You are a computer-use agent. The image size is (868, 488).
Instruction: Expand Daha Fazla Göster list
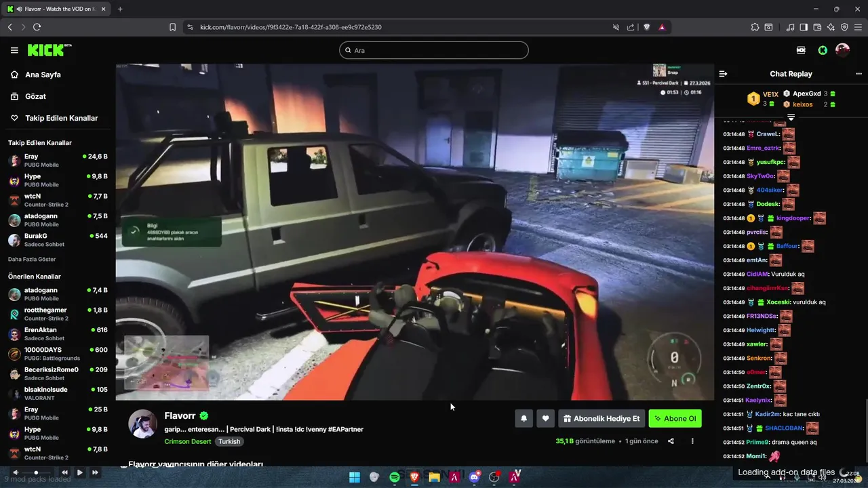32,259
